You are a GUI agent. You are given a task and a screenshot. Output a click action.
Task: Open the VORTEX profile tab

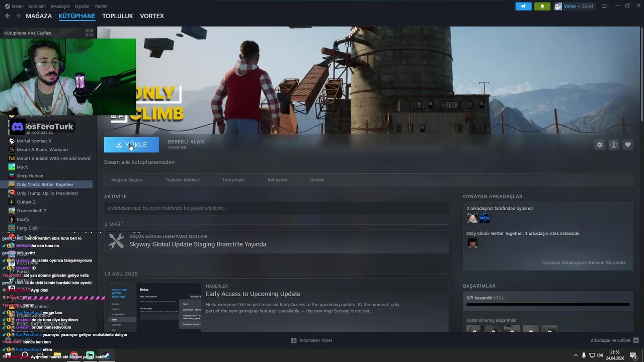click(x=152, y=16)
